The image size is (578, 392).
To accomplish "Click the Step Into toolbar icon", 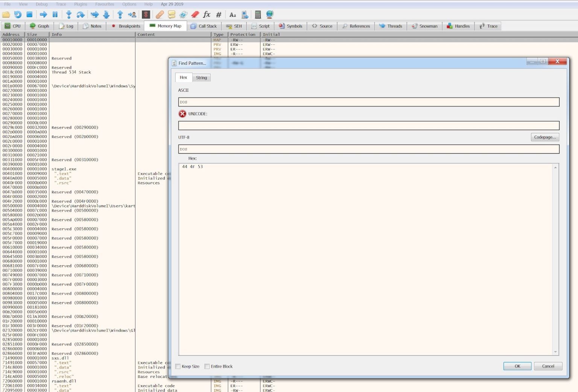I will (x=69, y=15).
